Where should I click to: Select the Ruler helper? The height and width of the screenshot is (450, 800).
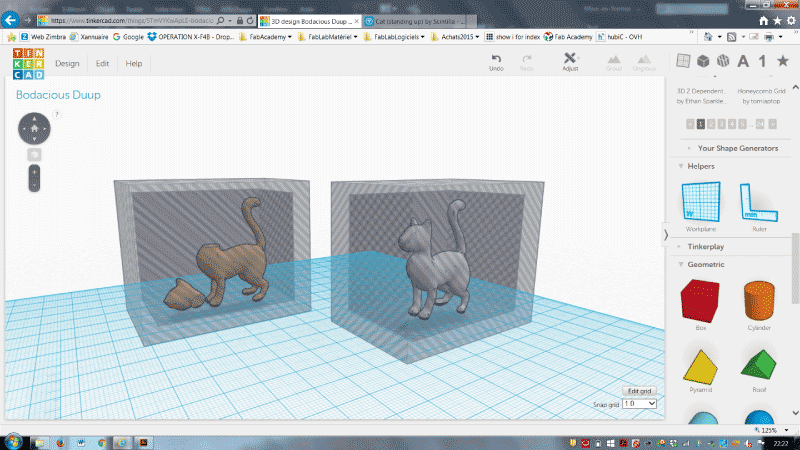click(x=759, y=203)
